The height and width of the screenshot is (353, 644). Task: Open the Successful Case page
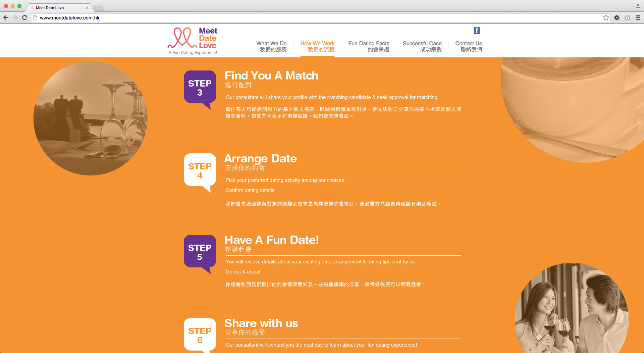tap(422, 46)
